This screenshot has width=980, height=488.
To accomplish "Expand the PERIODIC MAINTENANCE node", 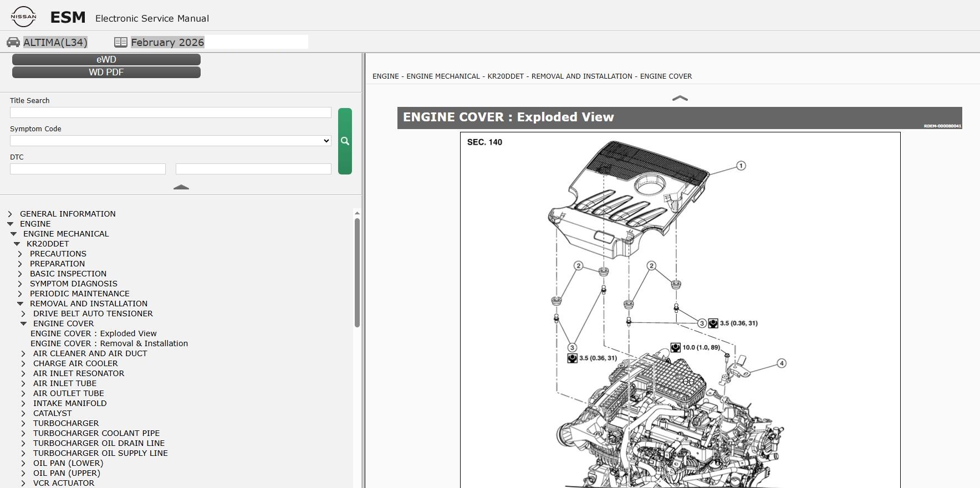I will pos(20,294).
